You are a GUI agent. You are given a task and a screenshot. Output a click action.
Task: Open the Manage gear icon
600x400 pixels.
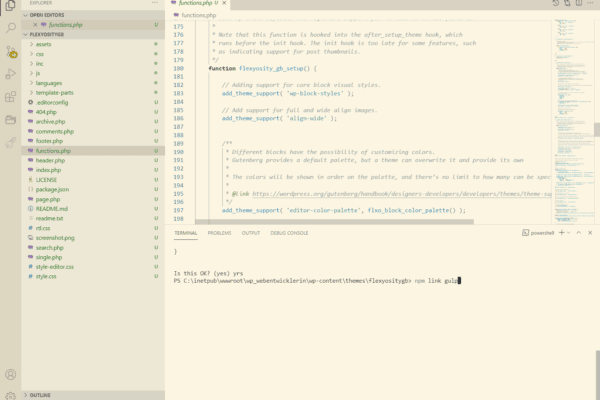pyautogui.click(x=11, y=395)
